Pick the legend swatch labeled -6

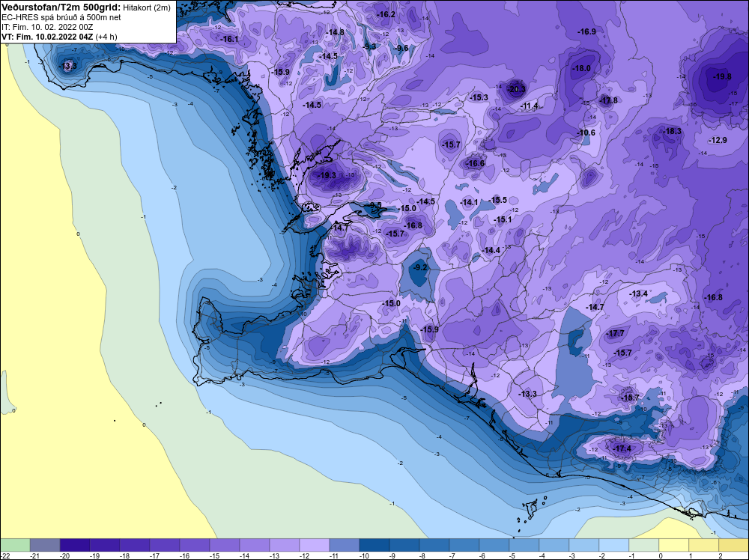tap(494, 545)
